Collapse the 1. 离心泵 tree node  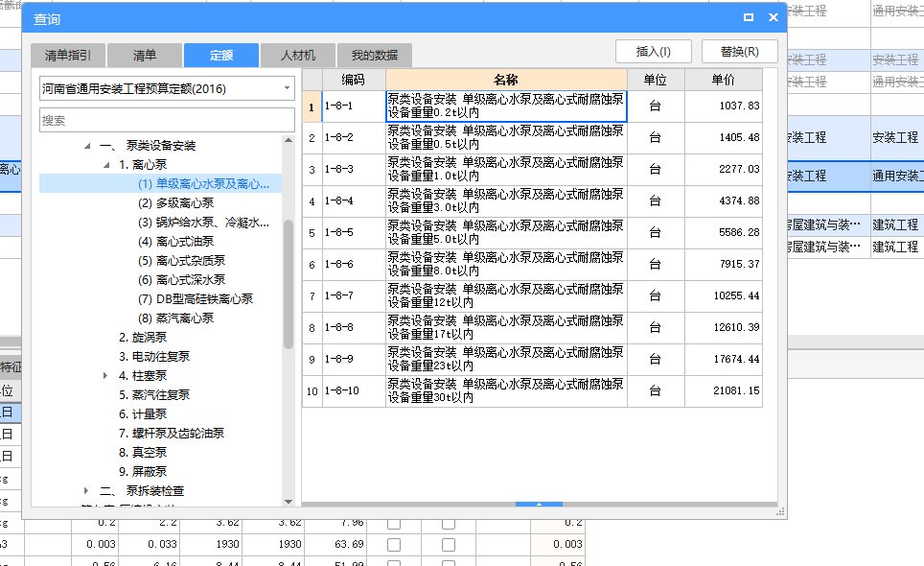point(106,165)
